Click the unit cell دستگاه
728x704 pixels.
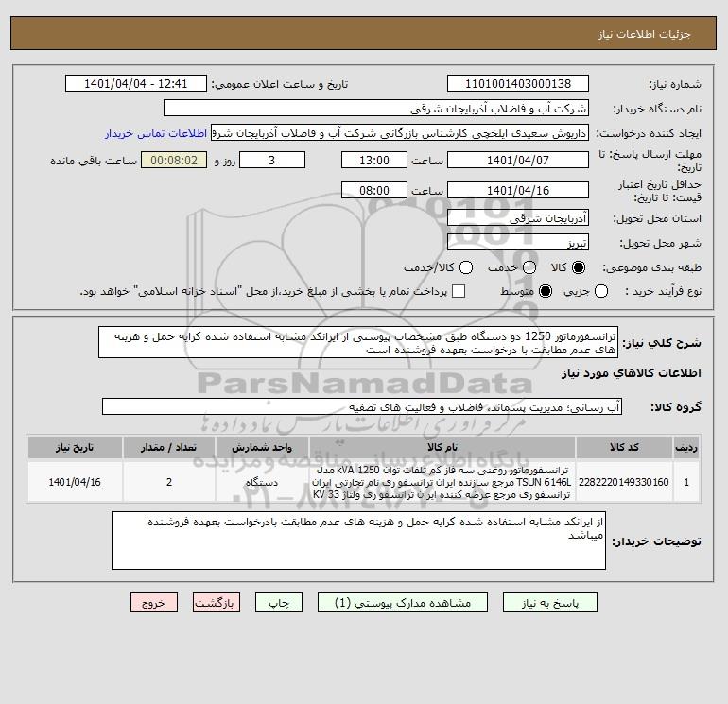click(262, 482)
